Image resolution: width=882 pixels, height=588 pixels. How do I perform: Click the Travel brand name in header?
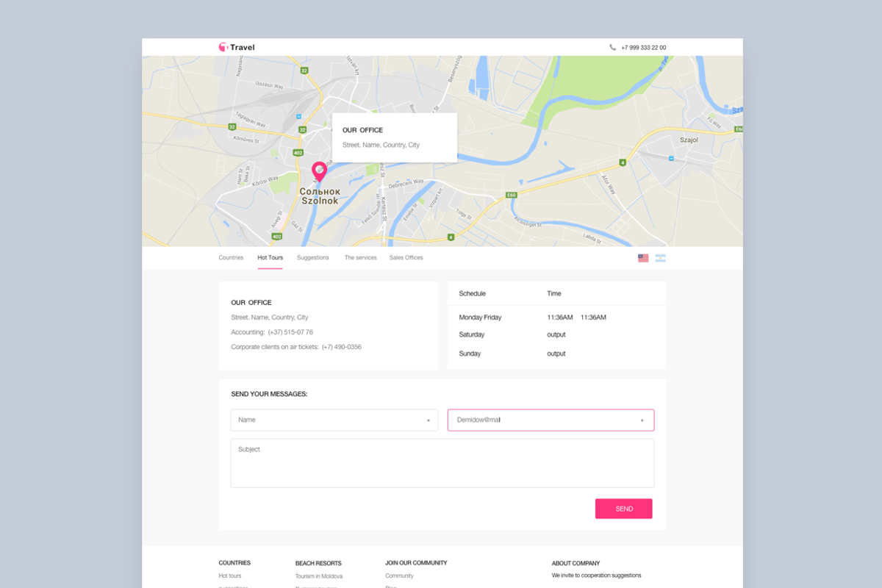point(243,48)
